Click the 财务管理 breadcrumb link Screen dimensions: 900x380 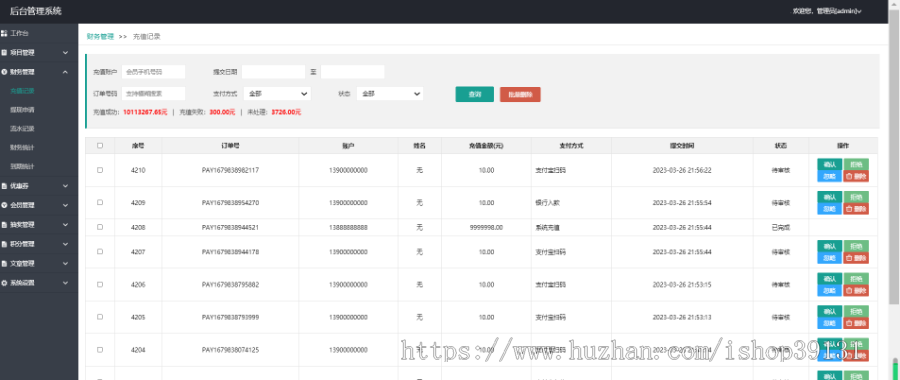click(x=100, y=36)
